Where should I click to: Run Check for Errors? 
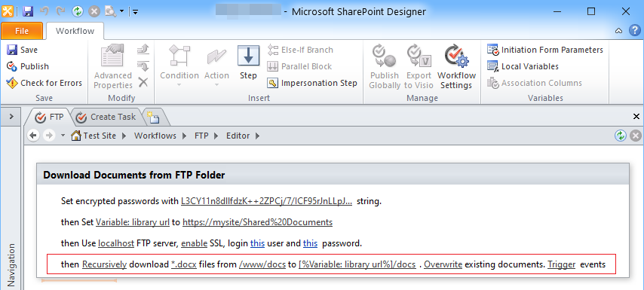coord(44,83)
